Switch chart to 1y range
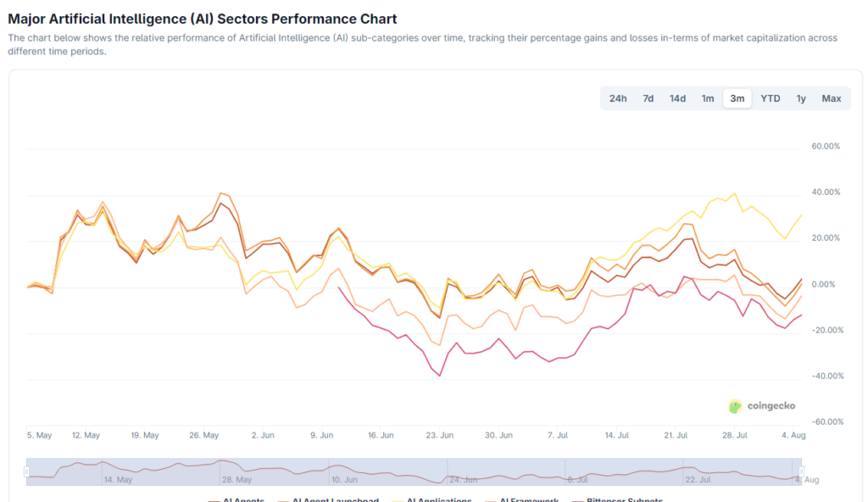The width and height of the screenshot is (868, 502). coord(801,98)
